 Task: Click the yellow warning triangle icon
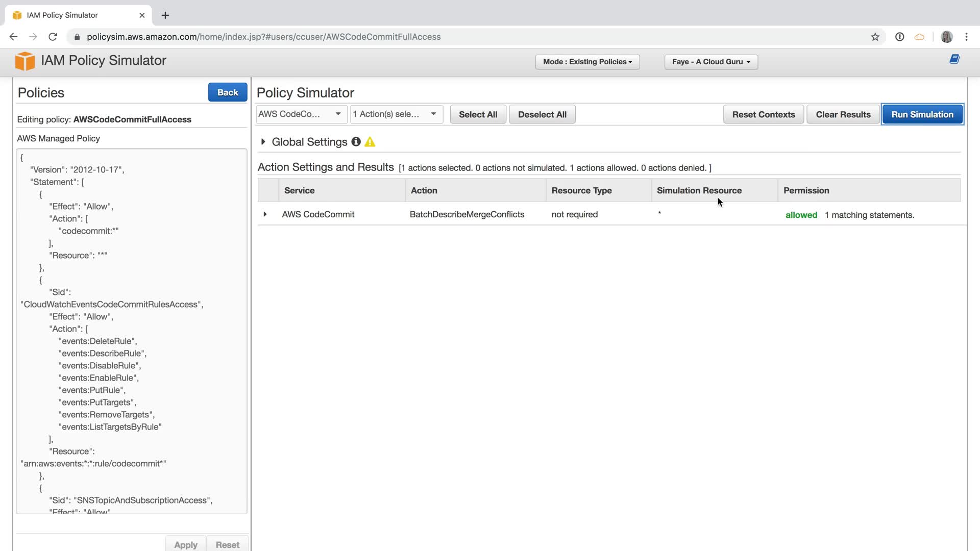tap(370, 142)
